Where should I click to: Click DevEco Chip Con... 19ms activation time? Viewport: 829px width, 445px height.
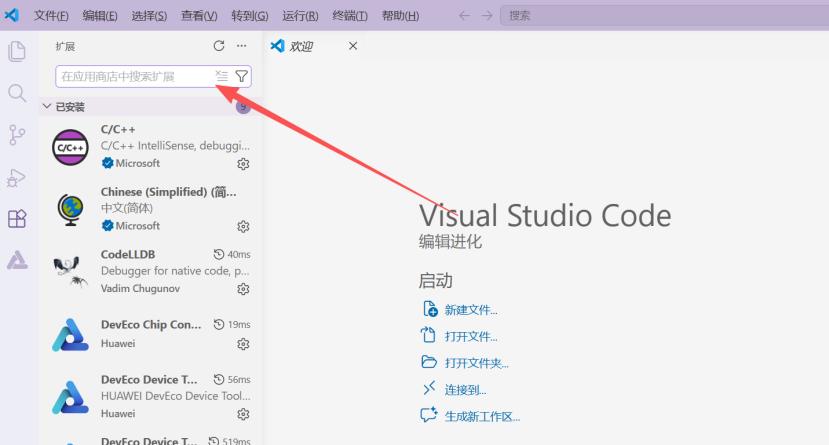point(232,325)
